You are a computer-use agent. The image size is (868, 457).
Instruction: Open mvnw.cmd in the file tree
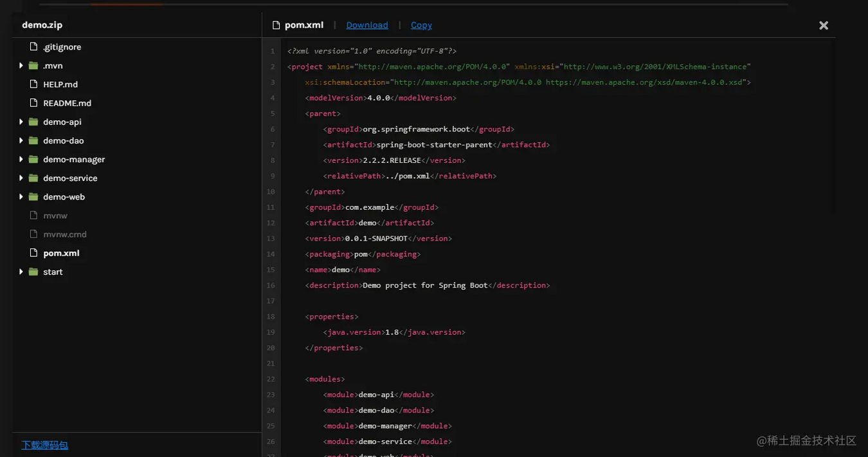click(x=65, y=234)
